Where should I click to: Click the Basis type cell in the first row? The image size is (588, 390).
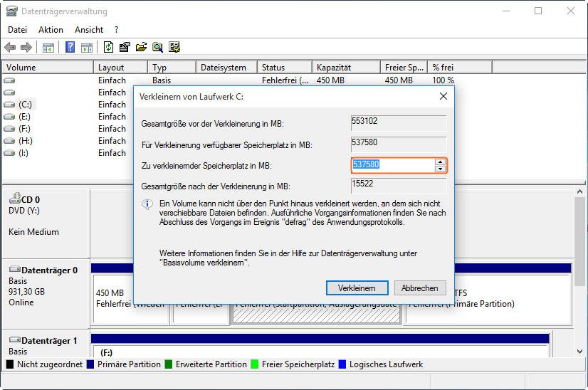click(x=162, y=80)
